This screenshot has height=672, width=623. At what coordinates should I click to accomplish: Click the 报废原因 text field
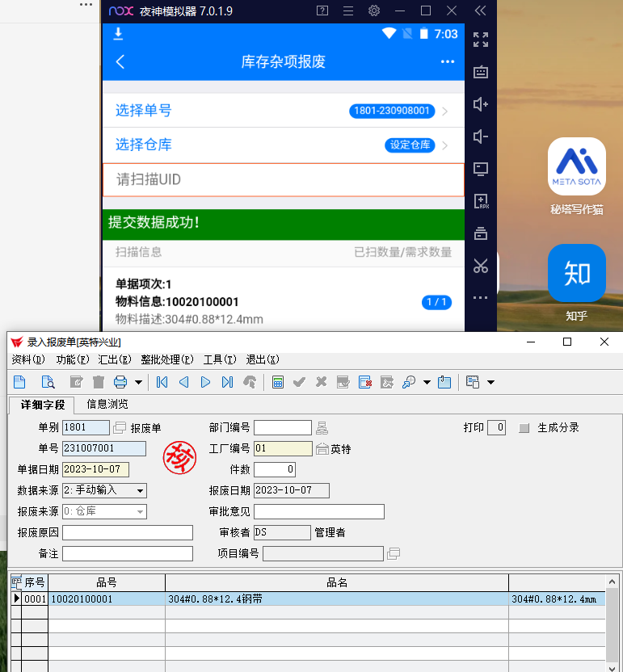tap(128, 532)
